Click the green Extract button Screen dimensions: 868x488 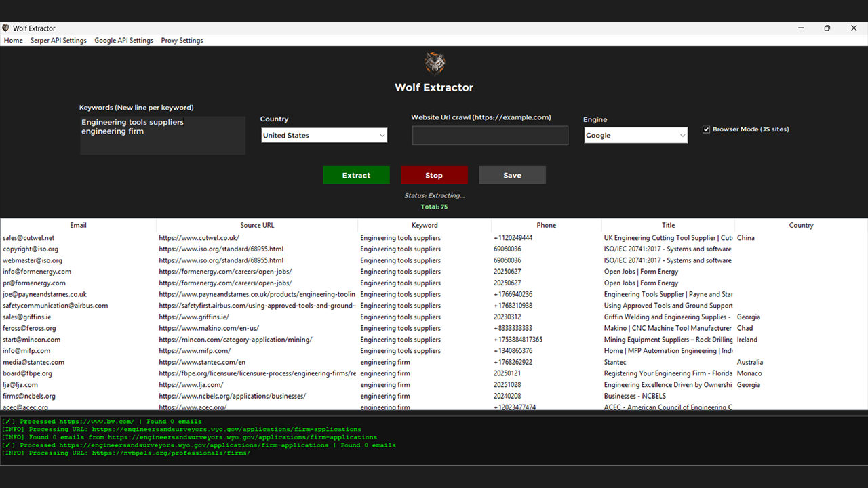click(356, 175)
